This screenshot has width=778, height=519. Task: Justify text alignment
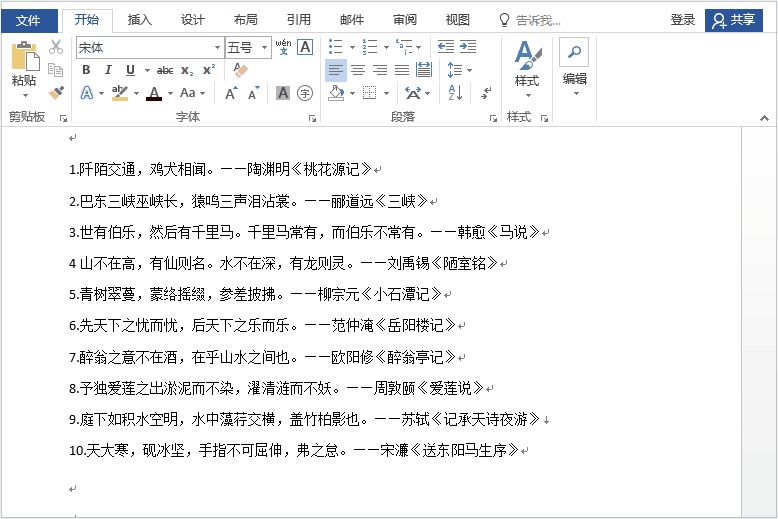click(x=402, y=70)
